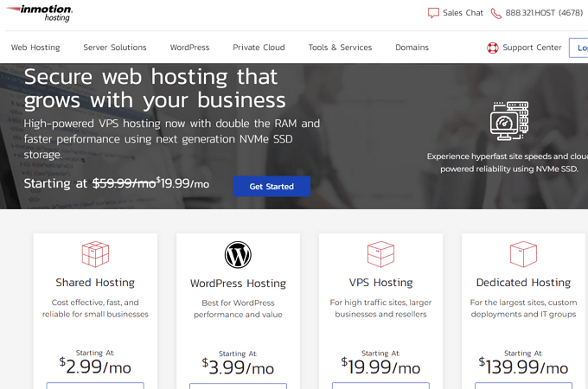This screenshot has height=389, width=588.
Task: Click 'Cost effective, fast, and reliable' description
Action: tap(95, 308)
